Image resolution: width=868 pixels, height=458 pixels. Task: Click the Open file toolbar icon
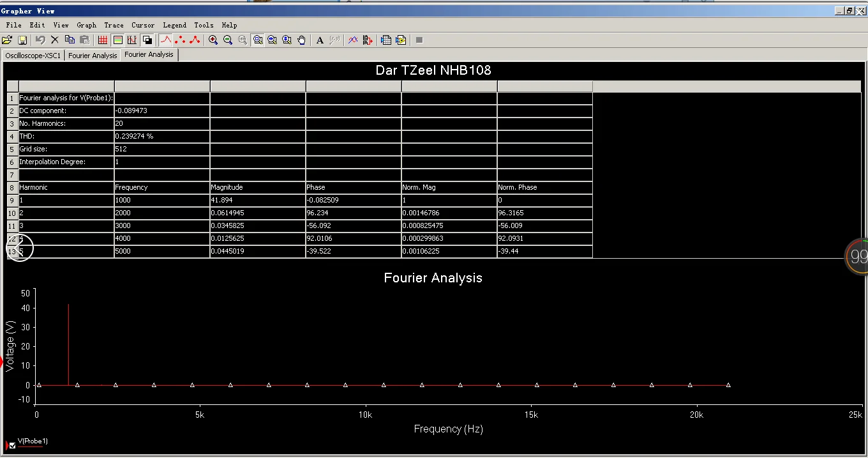(7, 40)
